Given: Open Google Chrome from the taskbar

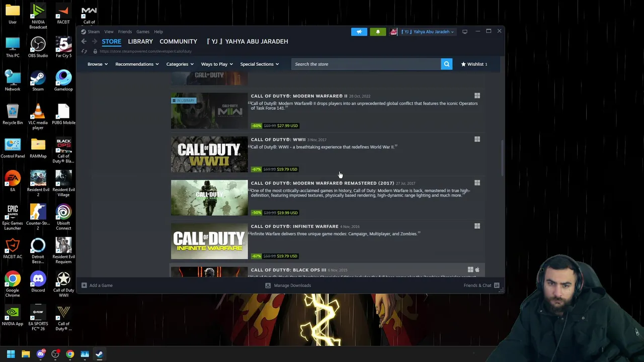Looking at the screenshot, I should point(70,354).
